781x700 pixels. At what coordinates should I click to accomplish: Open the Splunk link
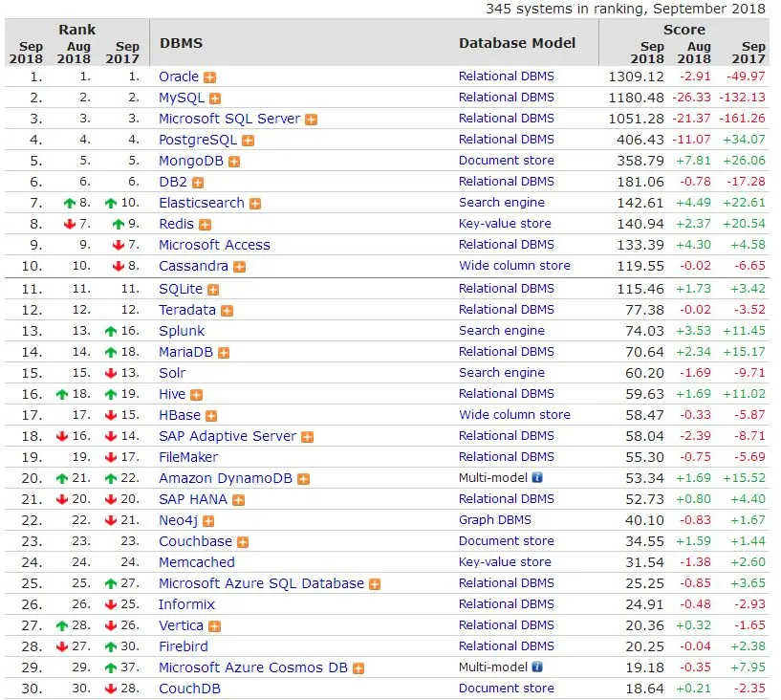point(182,331)
